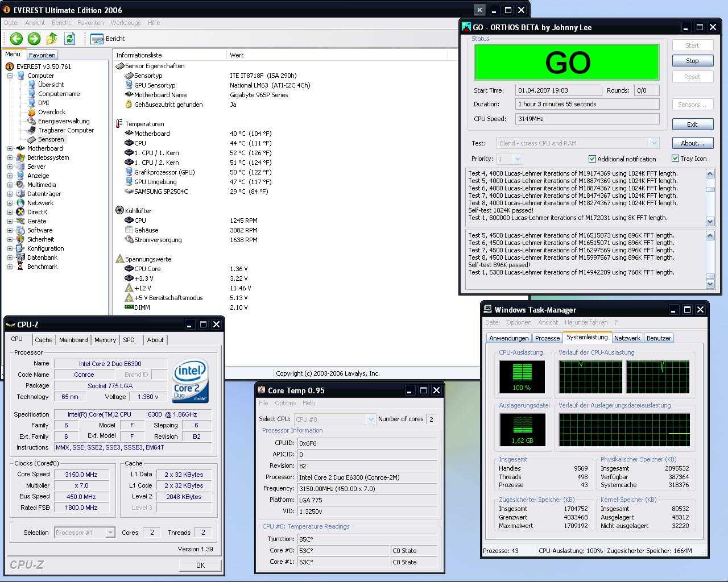Click the DIMM memory icon in Spannungswerte
The width and height of the screenshot is (728, 582).
tap(129, 307)
